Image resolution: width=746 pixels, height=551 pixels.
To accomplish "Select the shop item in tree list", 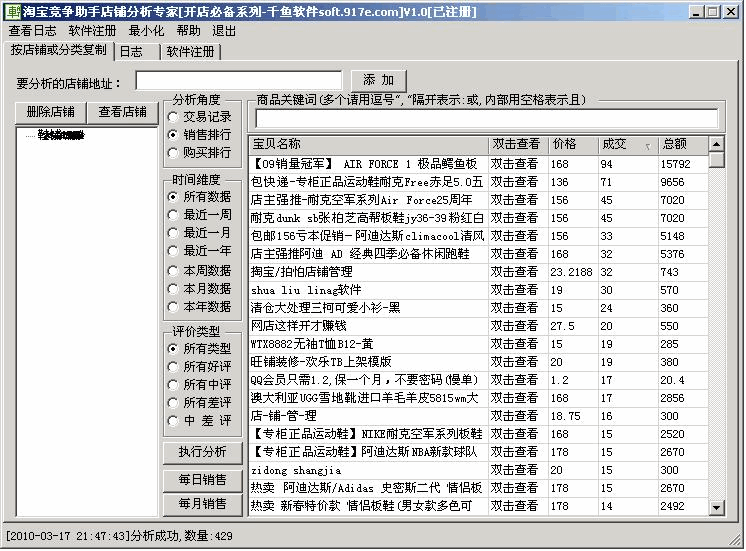I will pyautogui.click(x=61, y=135).
